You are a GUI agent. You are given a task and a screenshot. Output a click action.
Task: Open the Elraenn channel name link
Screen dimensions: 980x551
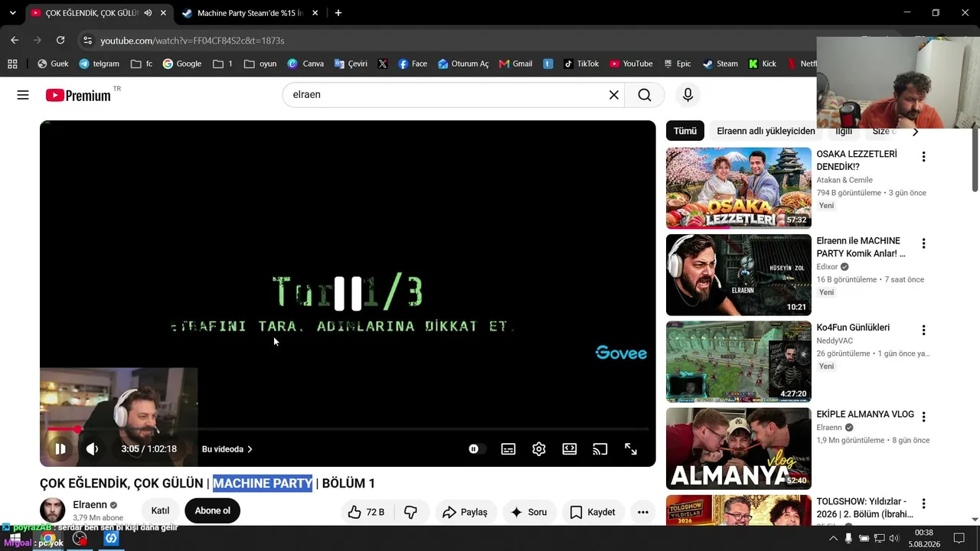click(x=90, y=505)
